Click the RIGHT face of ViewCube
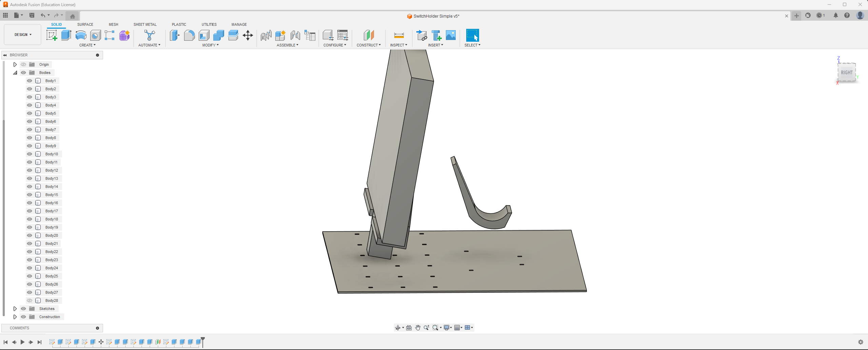Viewport: 868px width, 350px height. (x=847, y=72)
